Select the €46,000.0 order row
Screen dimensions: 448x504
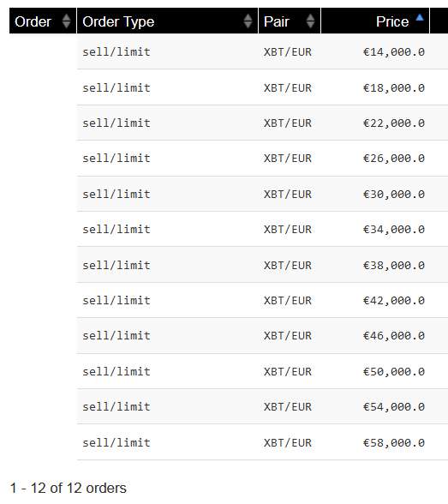point(262,336)
